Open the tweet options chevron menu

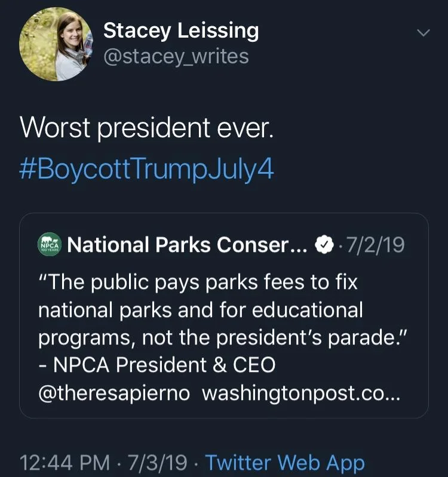click(x=423, y=33)
